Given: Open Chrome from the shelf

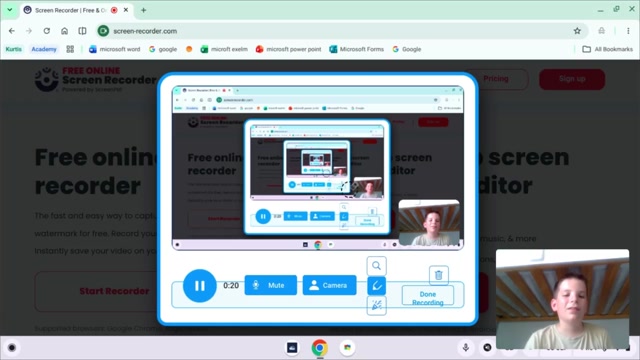Looking at the screenshot, I should (x=320, y=348).
